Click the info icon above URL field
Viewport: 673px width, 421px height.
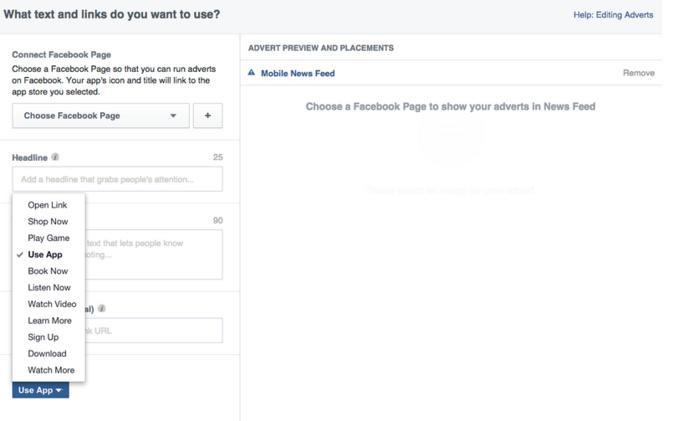point(102,309)
